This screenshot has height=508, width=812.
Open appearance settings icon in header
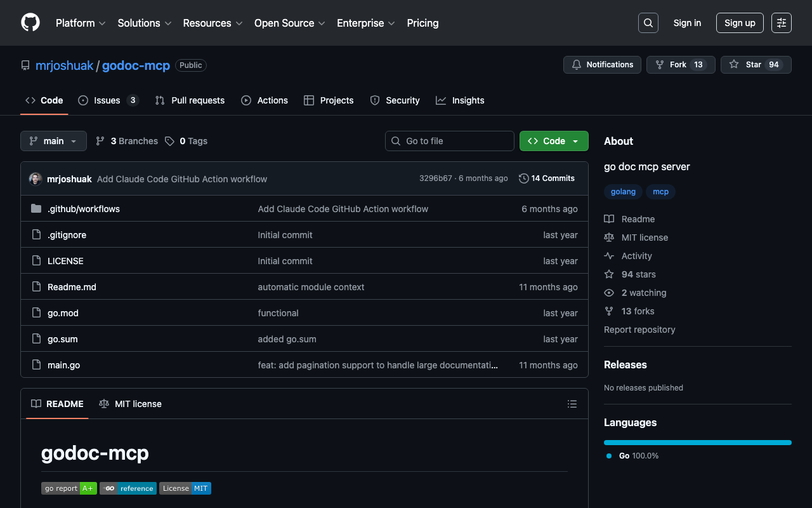(x=782, y=23)
